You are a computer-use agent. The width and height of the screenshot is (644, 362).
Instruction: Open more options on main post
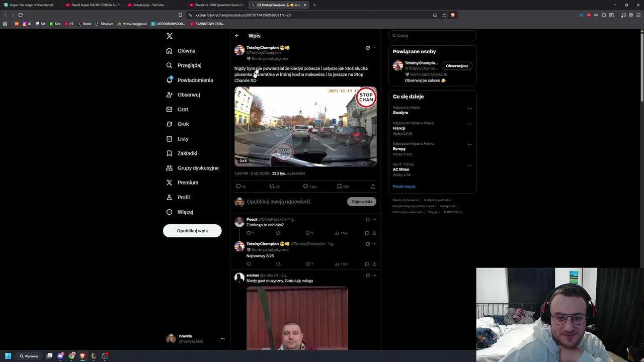coord(374,48)
